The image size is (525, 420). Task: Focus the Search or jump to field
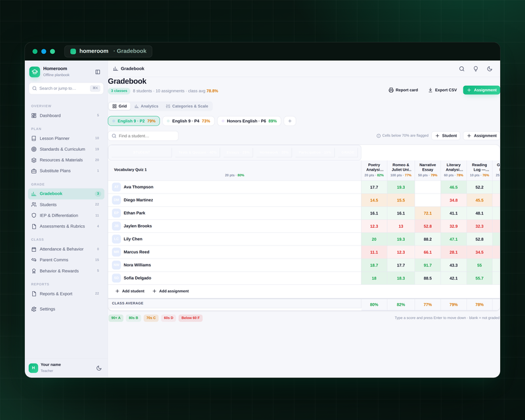tap(66, 88)
